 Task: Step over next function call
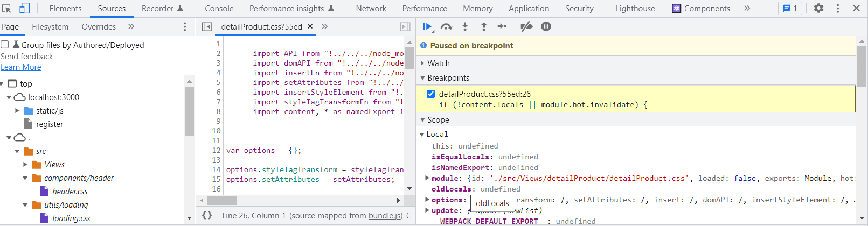pos(446,26)
